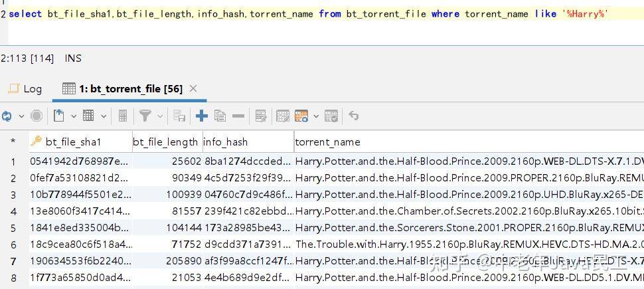Click cell '13e8060f3417c414...'

tap(80, 211)
